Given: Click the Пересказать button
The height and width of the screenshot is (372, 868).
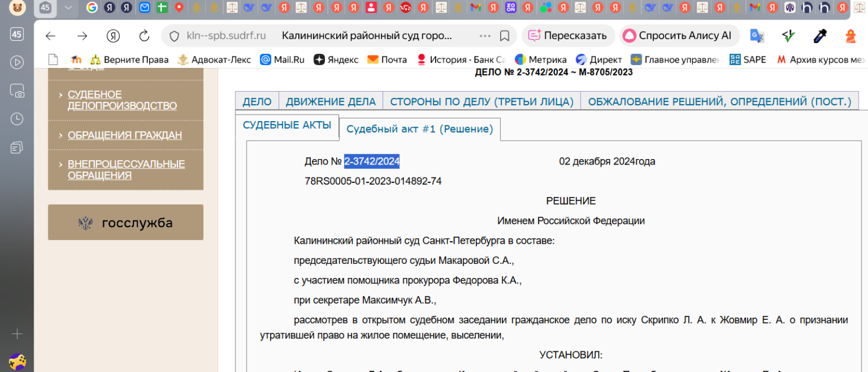Looking at the screenshot, I should [568, 36].
